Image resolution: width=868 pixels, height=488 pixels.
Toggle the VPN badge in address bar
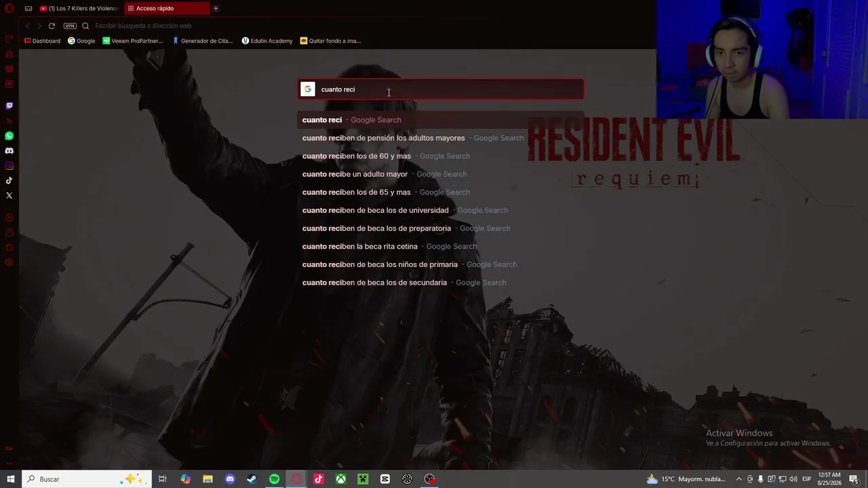click(x=70, y=26)
